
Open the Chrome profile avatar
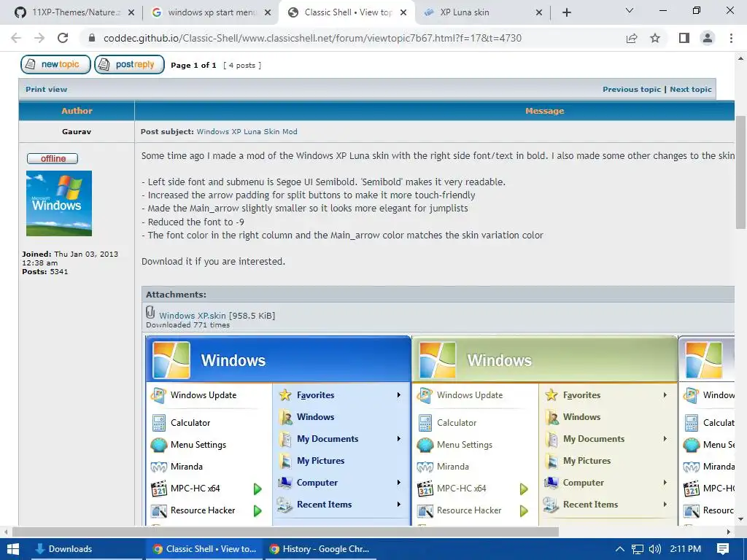coord(708,38)
